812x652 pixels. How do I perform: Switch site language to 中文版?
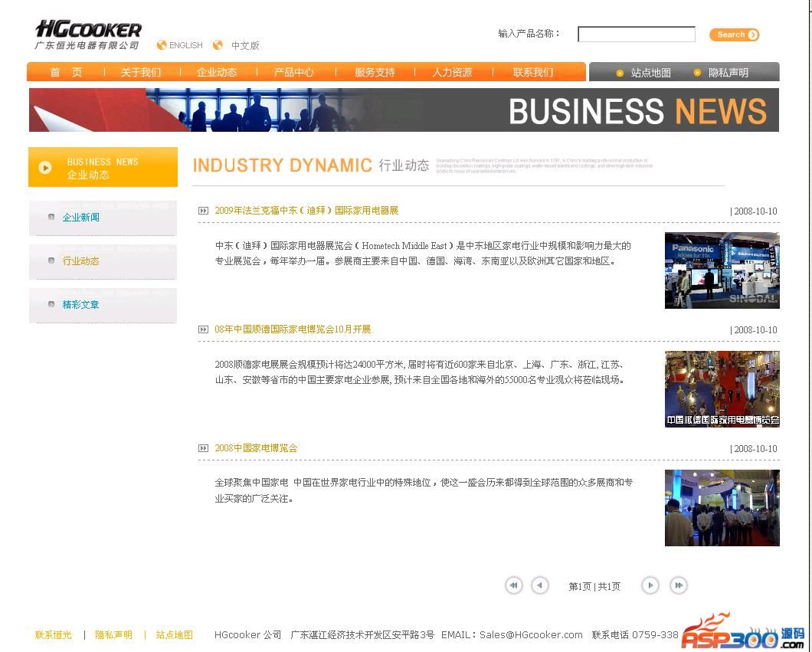pos(245,45)
